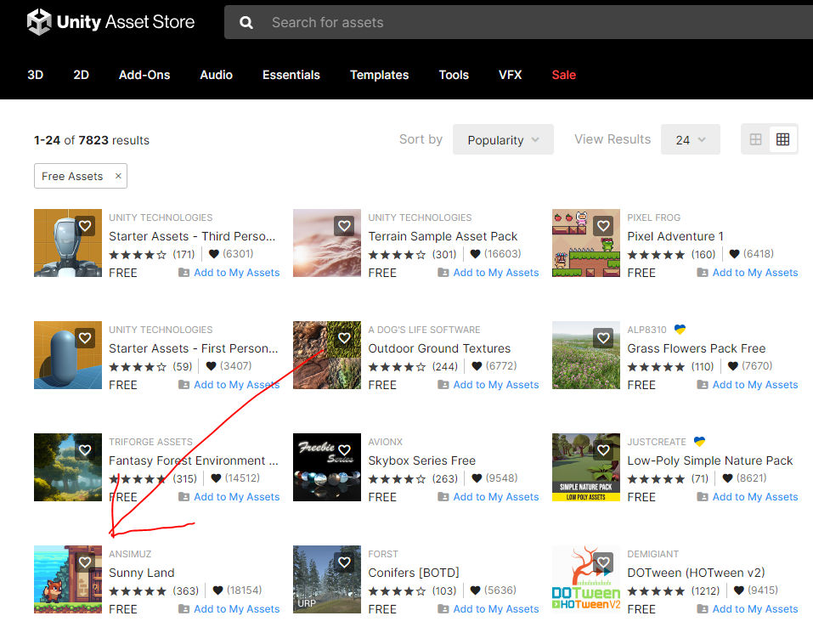The image size is (813, 644).
Task: Click star rating of DOTween (HOTween v2)
Action: (656, 591)
